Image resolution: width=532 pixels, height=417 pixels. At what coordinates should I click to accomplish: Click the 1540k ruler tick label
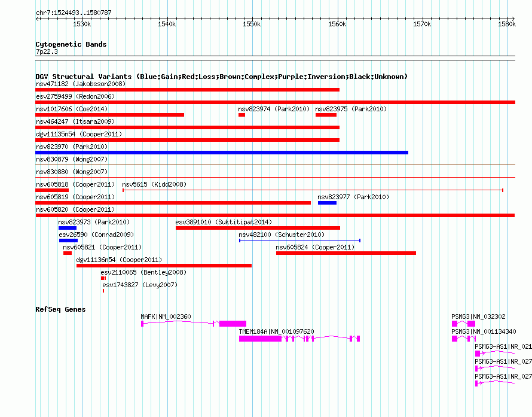pos(167,24)
